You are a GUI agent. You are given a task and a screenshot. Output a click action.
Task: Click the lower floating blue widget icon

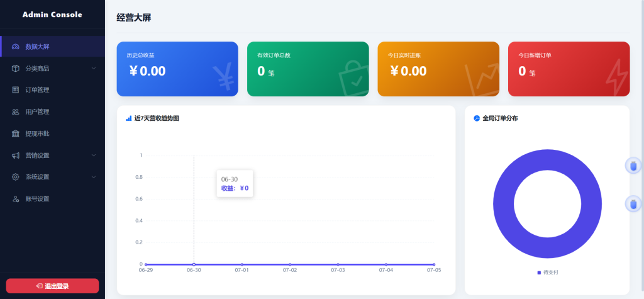pos(633,203)
